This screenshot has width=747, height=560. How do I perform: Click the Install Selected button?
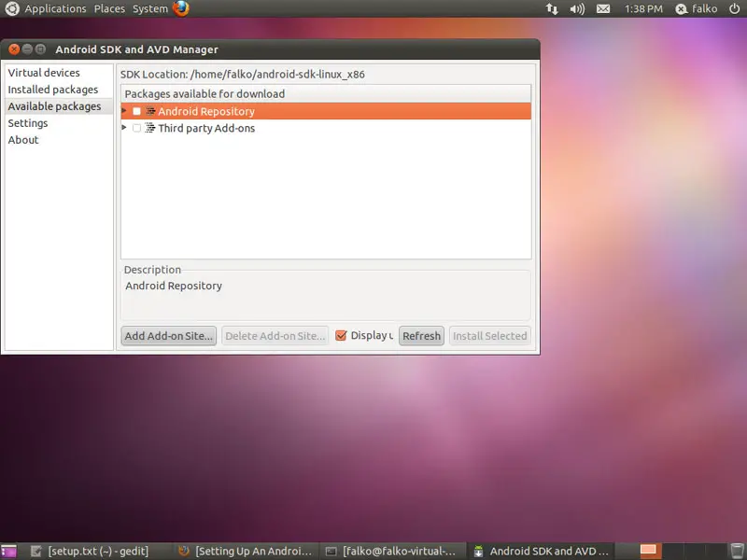coord(489,336)
